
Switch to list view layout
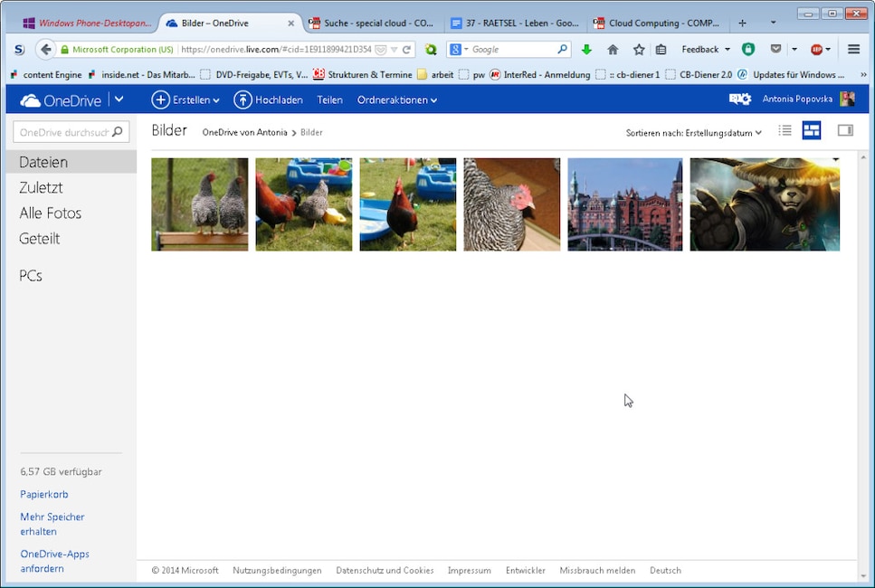pyautogui.click(x=784, y=130)
